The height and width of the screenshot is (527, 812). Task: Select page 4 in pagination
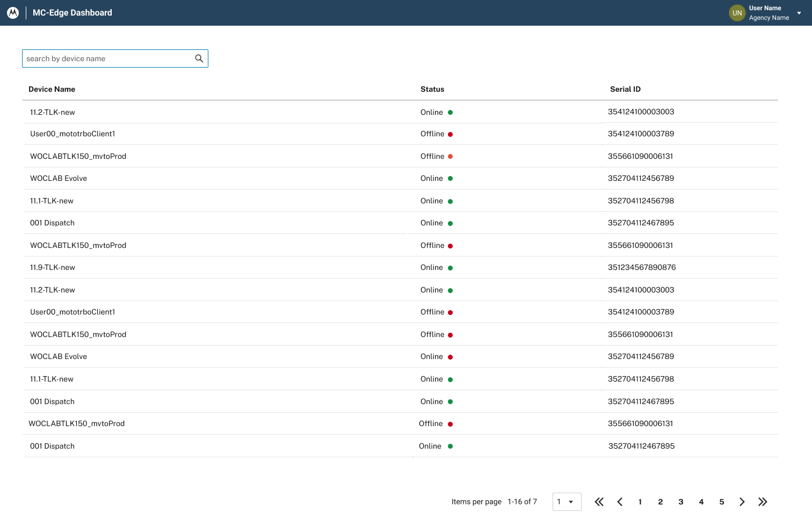[701, 502]
